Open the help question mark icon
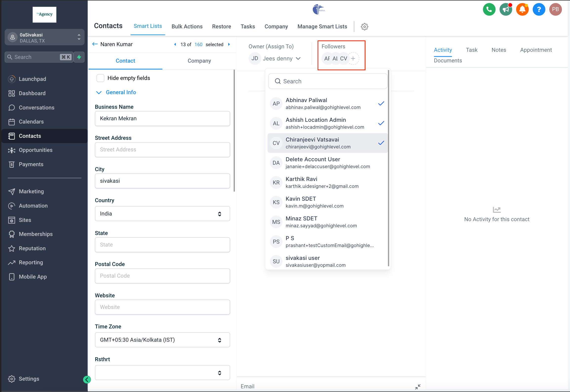Screen dimensions: 570x392 [539, 9]
